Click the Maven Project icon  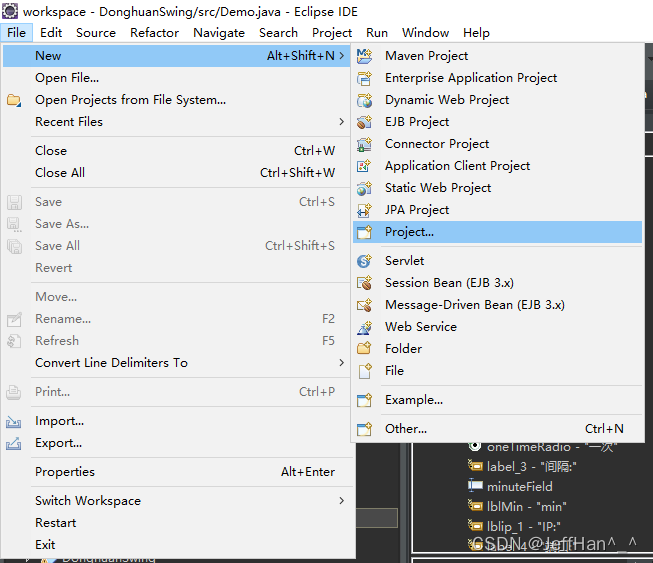[365, 56]
